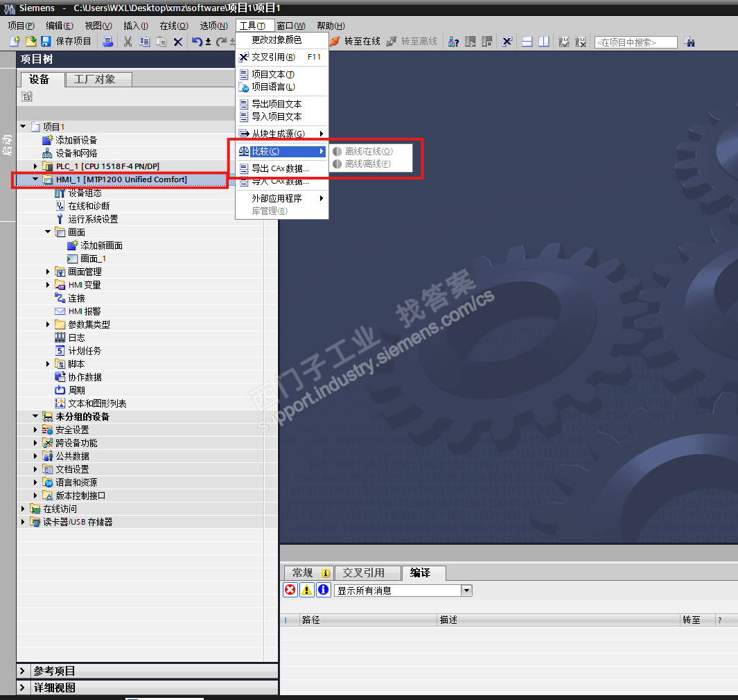This screenshot has width=738, height=700.
Task: Expand the PLC_1 CPU 1518F-4 node
Action: pos(35,166)
